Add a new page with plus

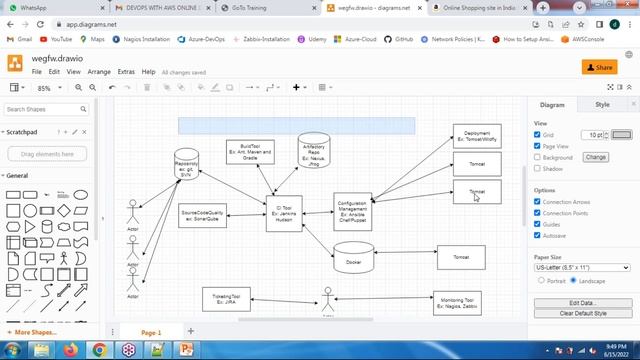pos(191,331)
